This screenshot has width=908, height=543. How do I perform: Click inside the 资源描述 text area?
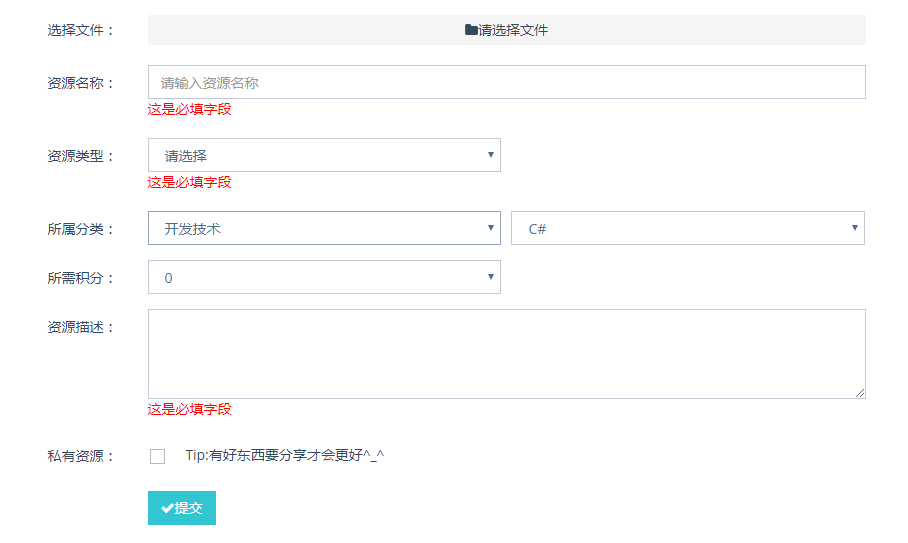(506, 353)
